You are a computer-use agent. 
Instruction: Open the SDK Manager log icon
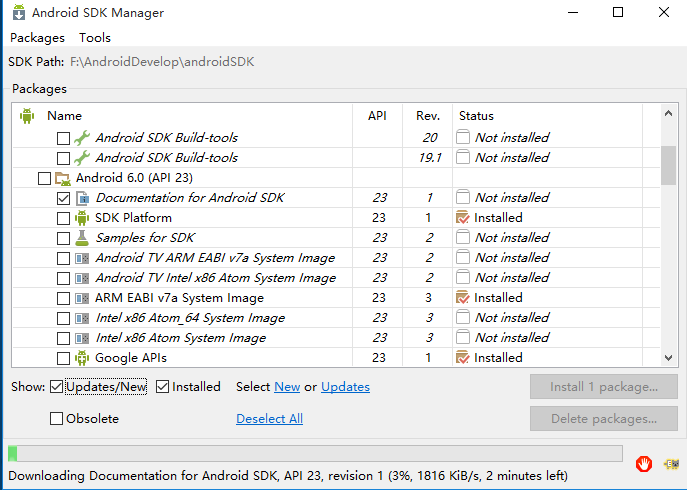pos(672,464)
